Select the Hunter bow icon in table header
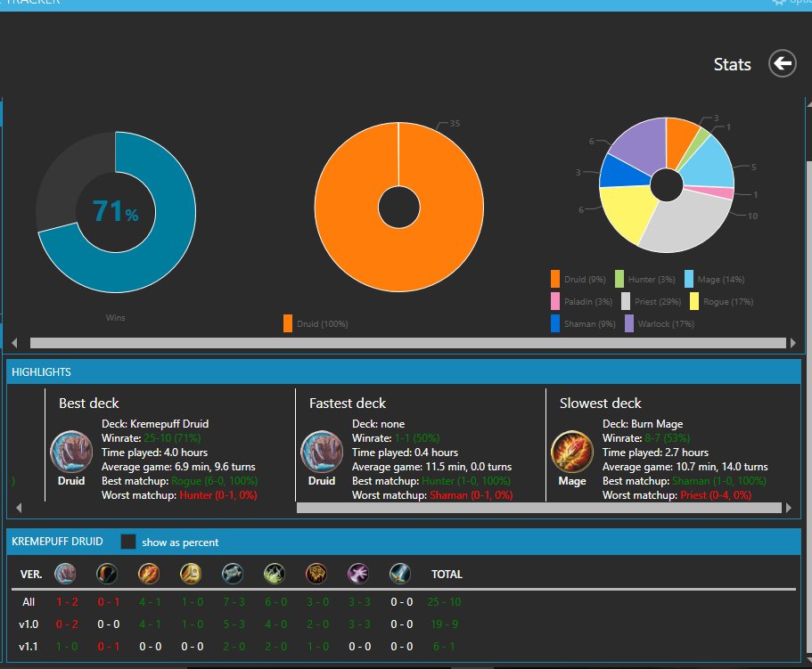This screenshot has width=812, height=669. (x=107, y=574)
